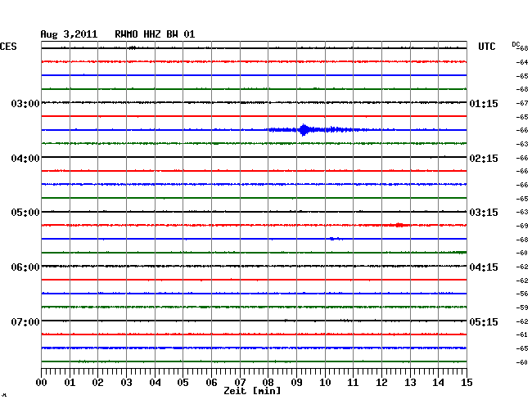The height and width of the screenshot is (404, 532).
Task: Click the "03" minute axis label
Action: click(x=126, y=383)
